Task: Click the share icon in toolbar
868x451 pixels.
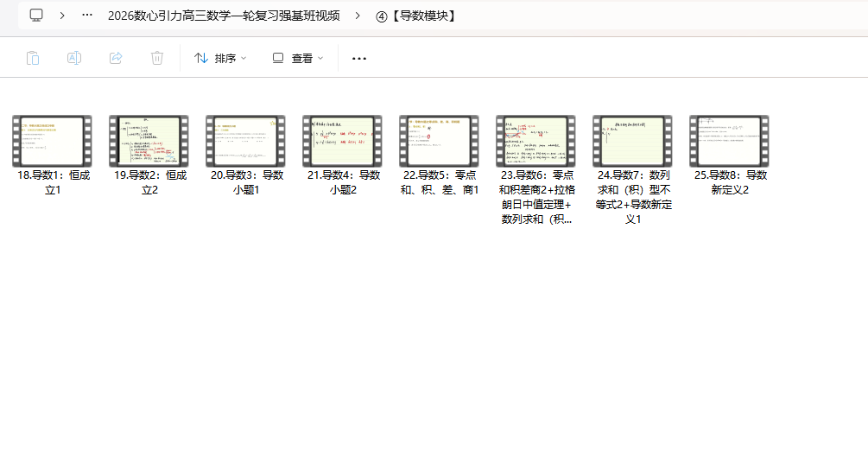Action: coord(116,58)
